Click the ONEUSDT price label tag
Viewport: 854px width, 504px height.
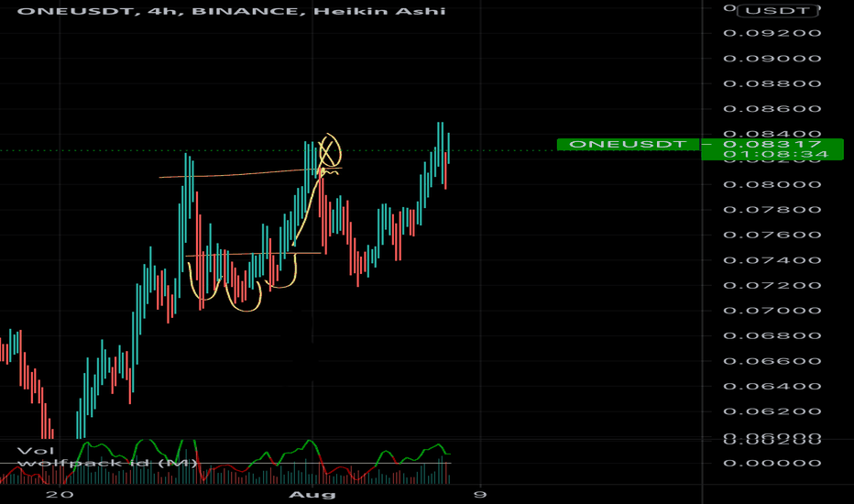coord(628,145)
